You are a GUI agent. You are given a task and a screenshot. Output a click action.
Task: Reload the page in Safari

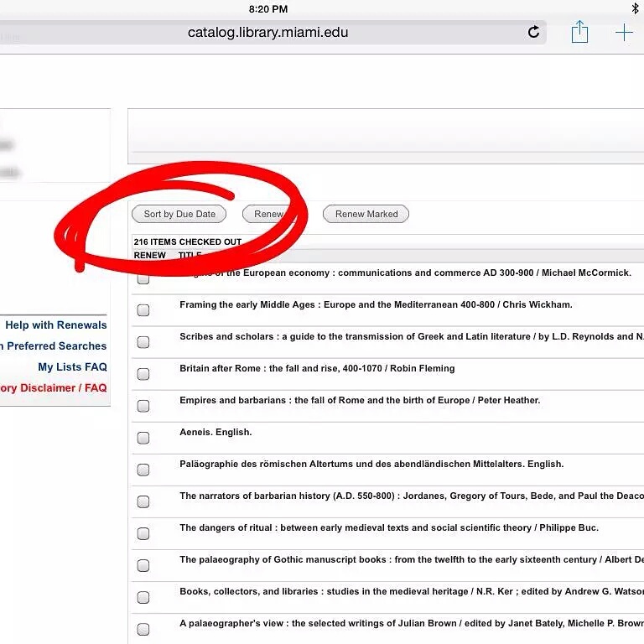pyautogui.click(x=533, y=33)
